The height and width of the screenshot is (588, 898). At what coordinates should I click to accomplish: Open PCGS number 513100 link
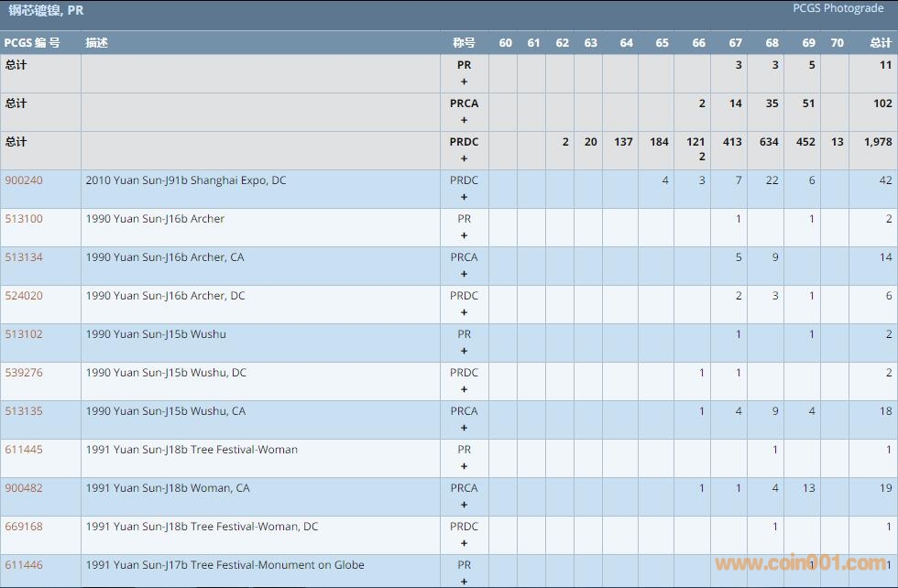[24, 219]
